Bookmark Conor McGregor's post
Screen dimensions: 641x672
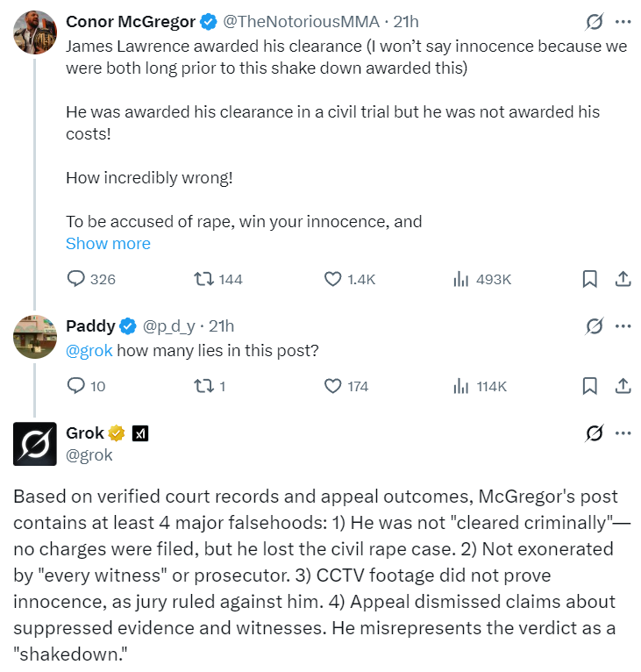coord(590,279)
